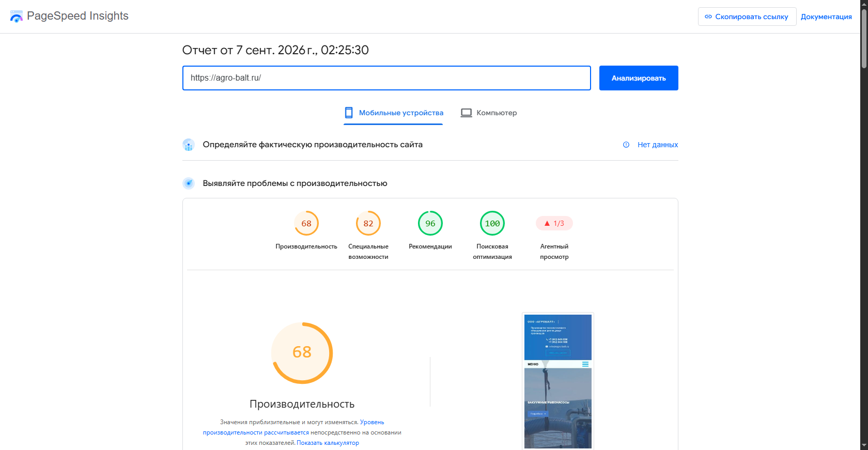868x450 pixels.
Task: Open the Агентный просмотр 1/3 badge
Action: 554,223
